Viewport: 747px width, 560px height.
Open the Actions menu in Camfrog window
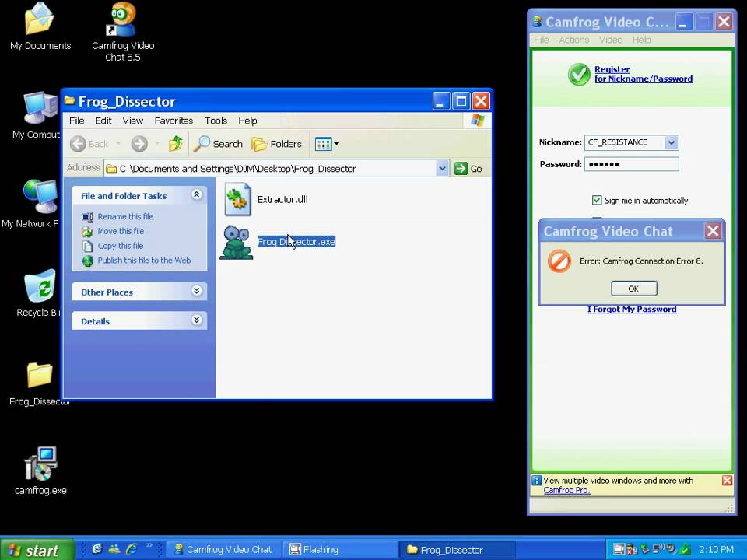pyautogui.click(x=574, y=40)
